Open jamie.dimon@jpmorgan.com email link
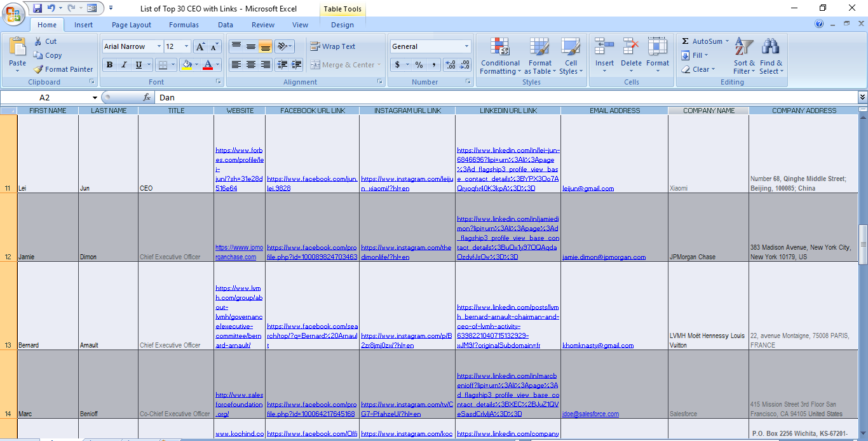The width and height of the screenshot is (868, 441). (x=604, y=257)
